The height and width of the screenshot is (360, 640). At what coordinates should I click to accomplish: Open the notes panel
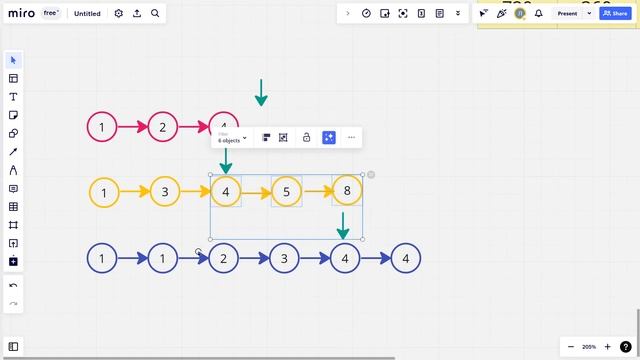[440, 13]
